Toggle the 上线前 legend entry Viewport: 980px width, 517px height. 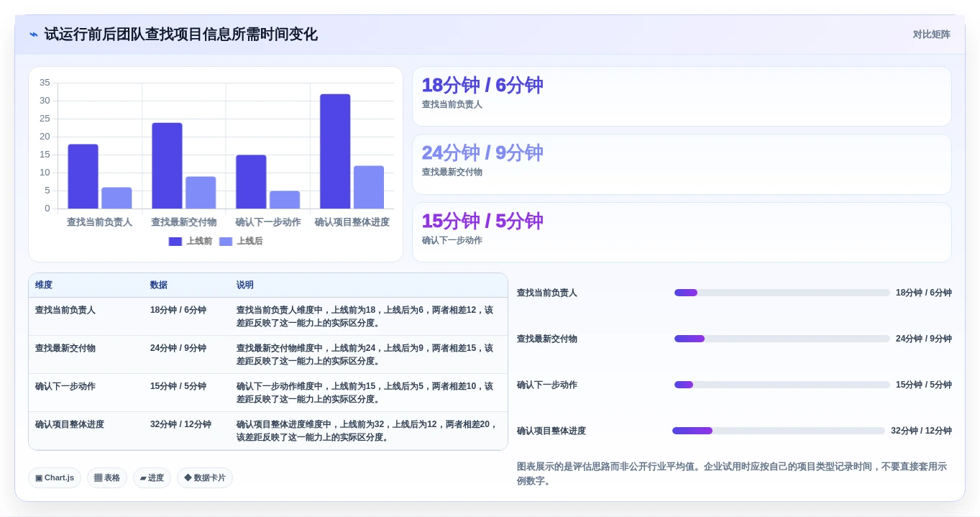click(191, 242)
